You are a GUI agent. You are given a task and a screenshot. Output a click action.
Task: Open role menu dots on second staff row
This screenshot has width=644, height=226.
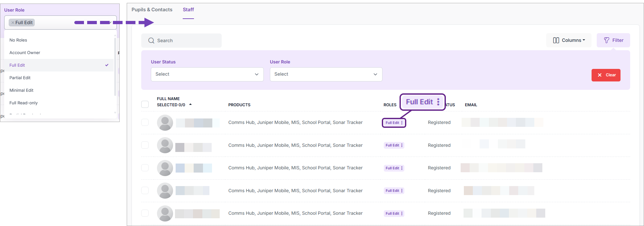(x=402, y=145)
